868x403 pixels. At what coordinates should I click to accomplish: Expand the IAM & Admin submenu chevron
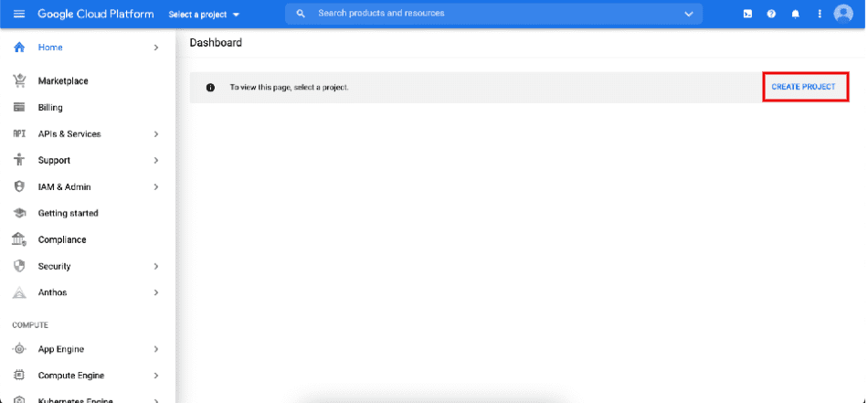(x=156, y=187)
